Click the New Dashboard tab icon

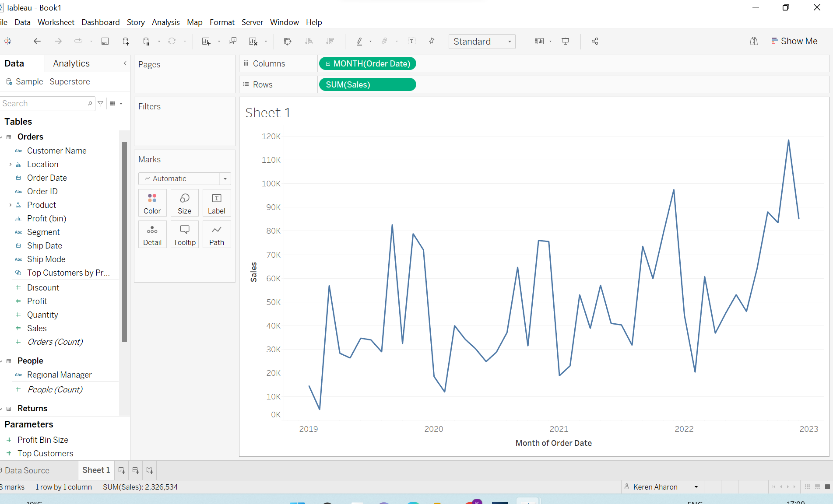[x=136, y=470]
